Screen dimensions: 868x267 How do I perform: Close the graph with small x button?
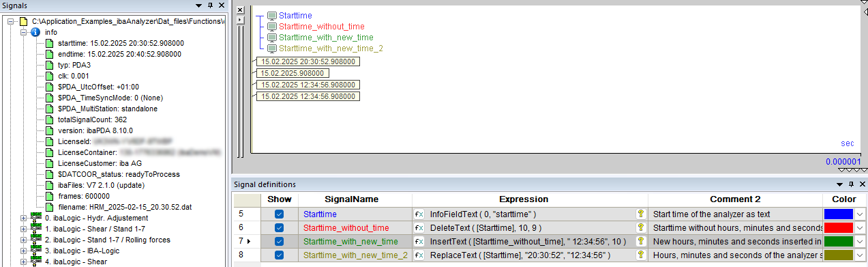(239, 10)
